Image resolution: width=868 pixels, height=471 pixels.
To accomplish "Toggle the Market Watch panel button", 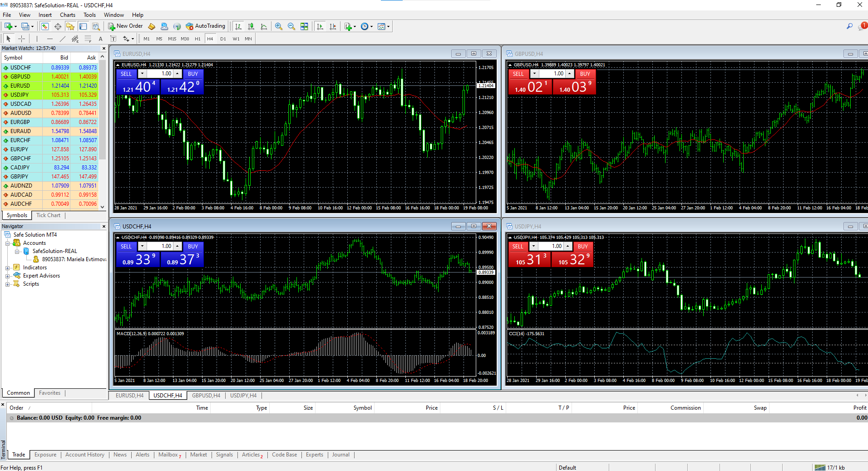I will point(45,26).
